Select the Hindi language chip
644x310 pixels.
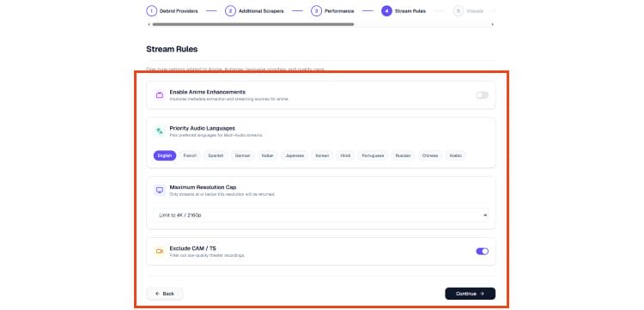pyautogui.click(x=345, y=155)
